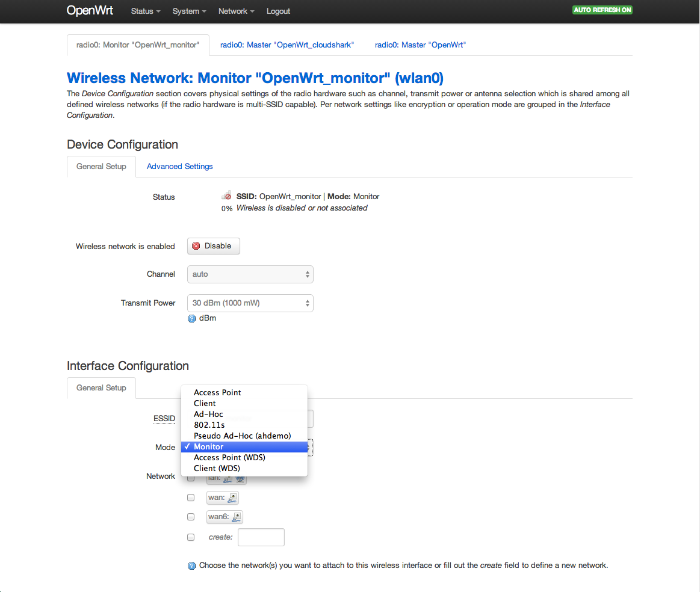Choose Ad-Hoc from the Mode list
The height and width of the screenshot is (592, 700).
pyautogui.click(x=244, y=414)
